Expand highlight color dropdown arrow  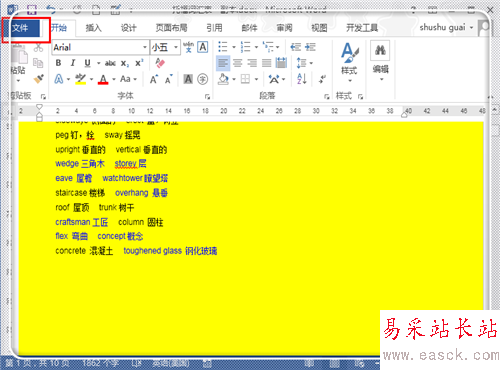[91, 80]
